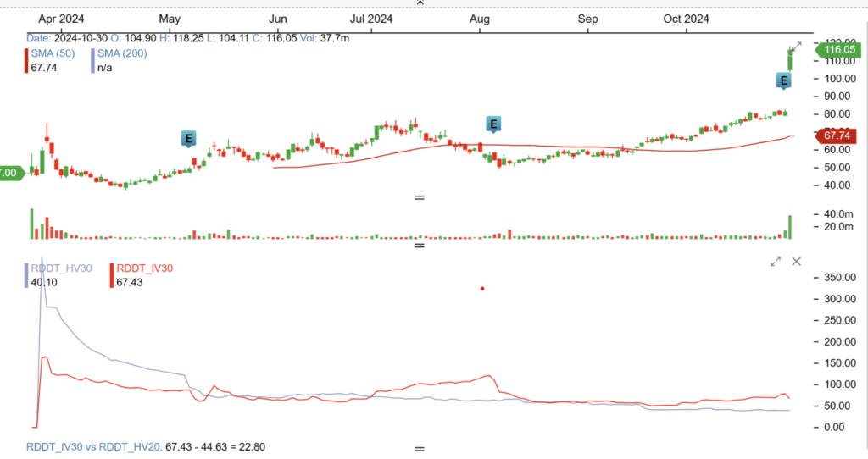Viewport: 868px width, 459px height.
Task: Click the earnings marker near May 2024
Action: (x=188, y=138)
